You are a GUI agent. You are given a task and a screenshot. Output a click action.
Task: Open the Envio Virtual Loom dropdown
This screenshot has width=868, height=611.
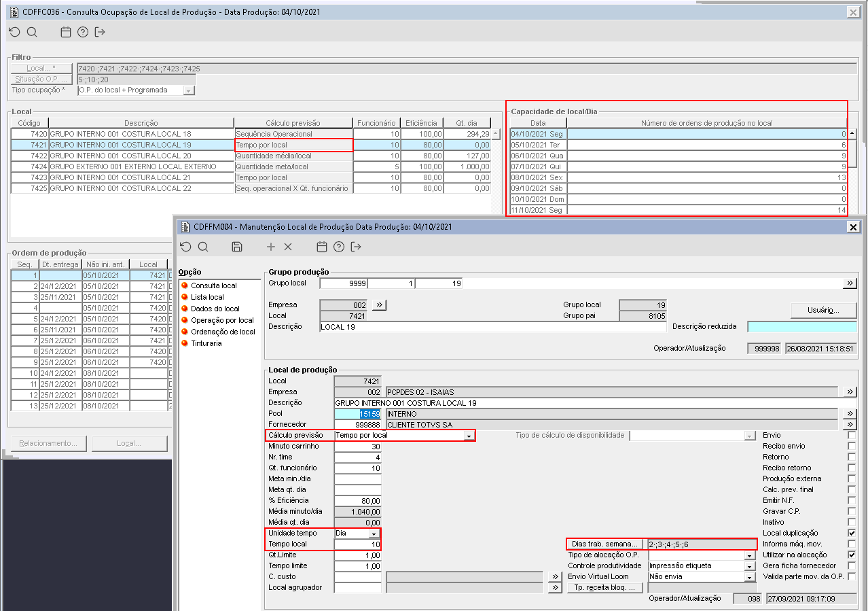pos(750,577)
